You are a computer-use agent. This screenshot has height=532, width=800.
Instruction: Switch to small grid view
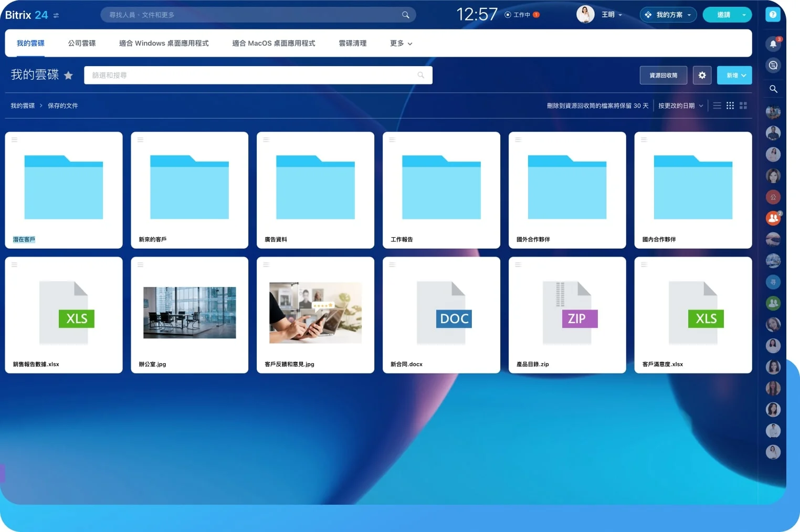tap(730, 105)
